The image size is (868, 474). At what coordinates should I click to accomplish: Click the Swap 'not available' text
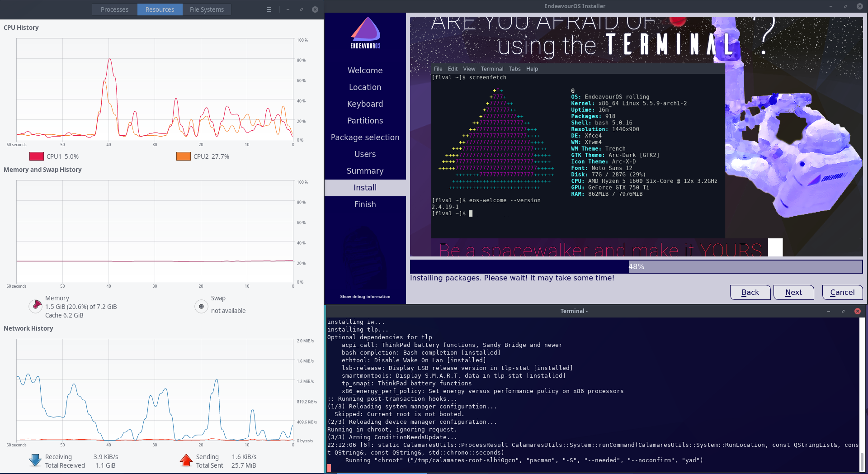228,311
